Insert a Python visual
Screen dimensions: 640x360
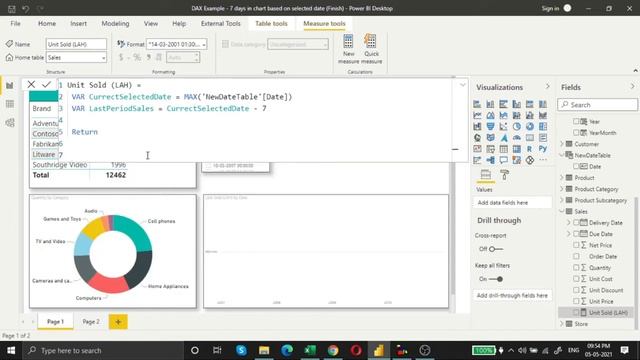coord(543,149)
